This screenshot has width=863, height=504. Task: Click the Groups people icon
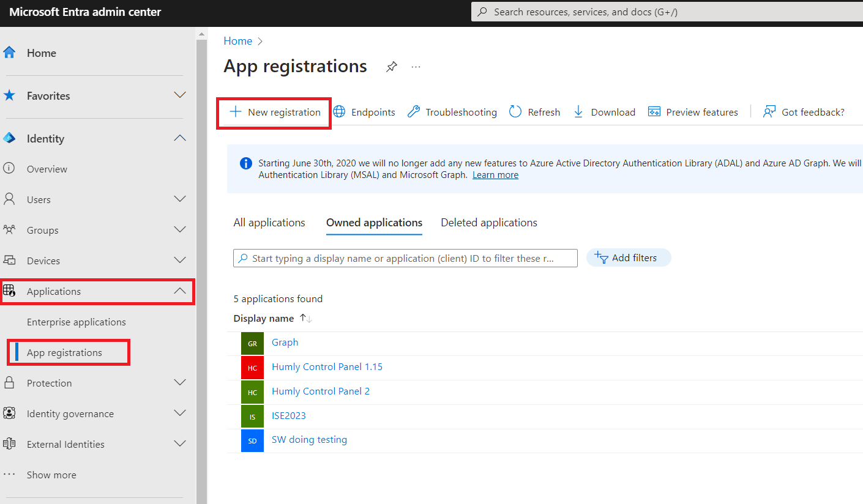coord(9,229)
